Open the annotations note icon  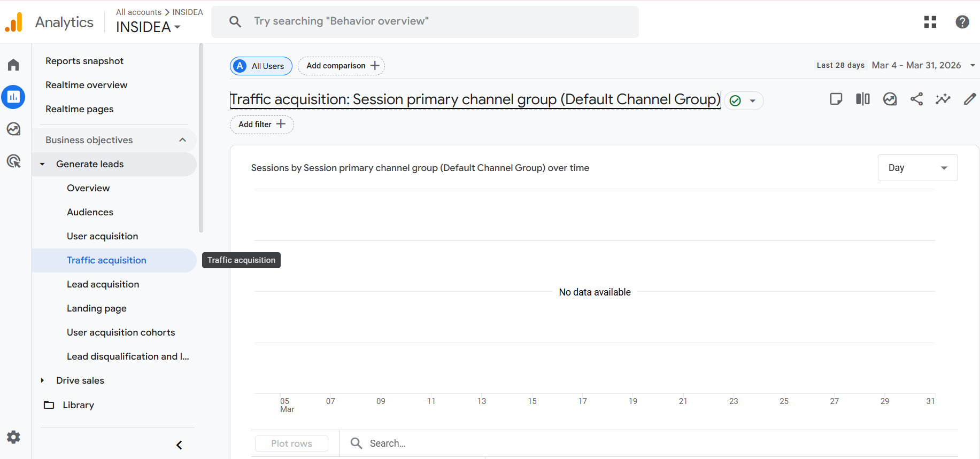[x=836, y=99]
